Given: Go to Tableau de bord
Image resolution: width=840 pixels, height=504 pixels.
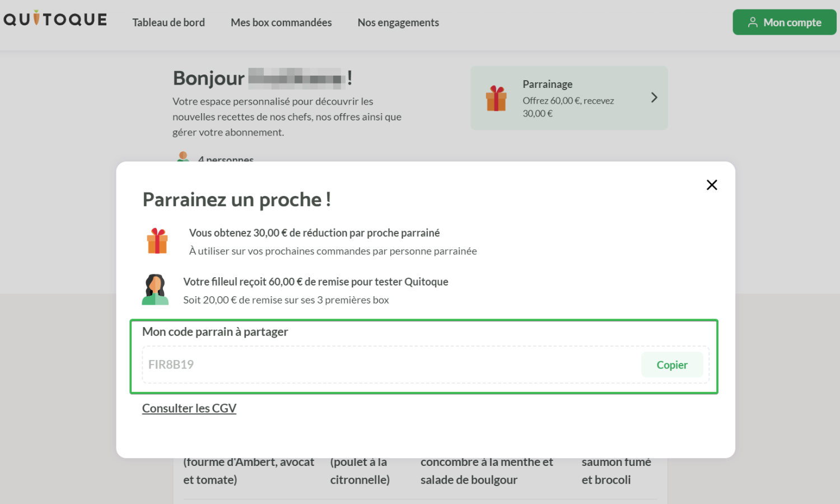Looking at the screenshot, I should point(169,22).
